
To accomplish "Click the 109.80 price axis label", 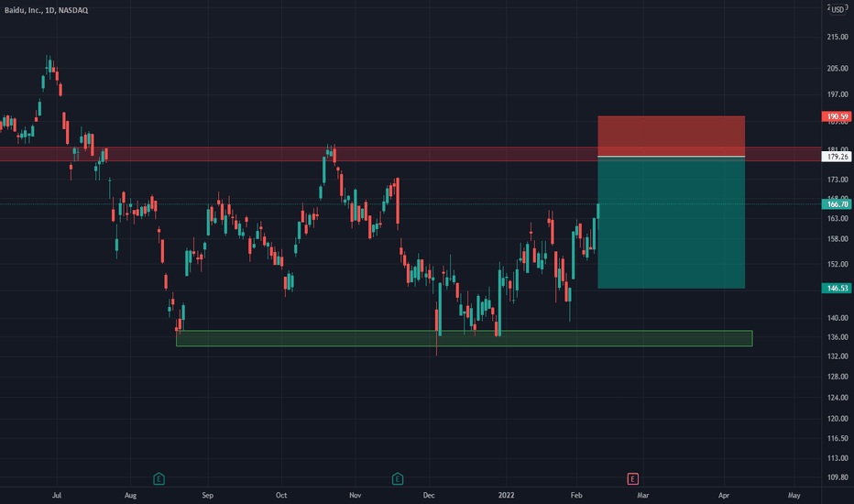I will coord(838,477).
